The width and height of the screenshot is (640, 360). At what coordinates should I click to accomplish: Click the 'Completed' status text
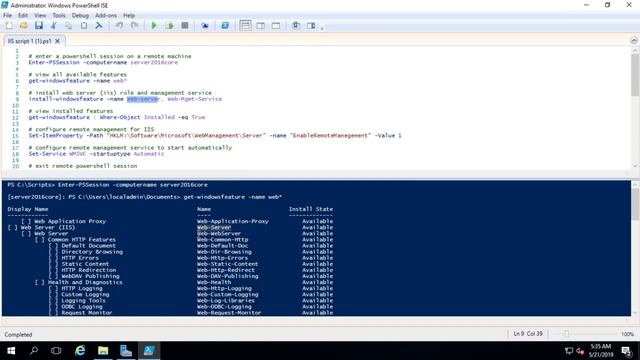(18, 335)
